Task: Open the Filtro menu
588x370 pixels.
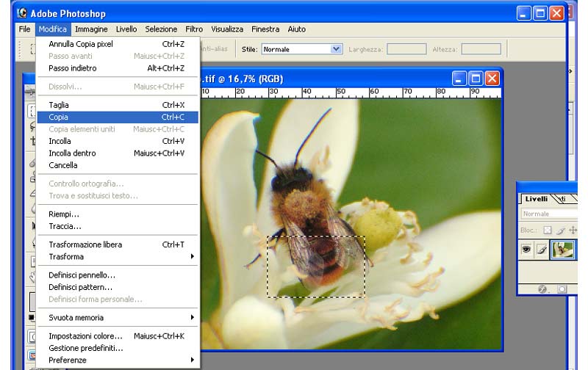Action: point(194,29)
